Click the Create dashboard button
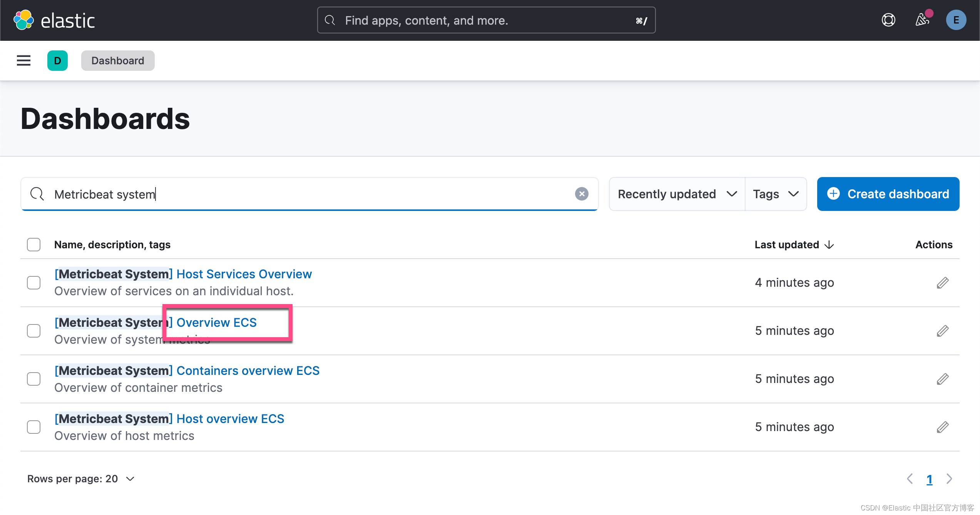The width and height of the screenshot is (980, 515). [x=888, y=194]
